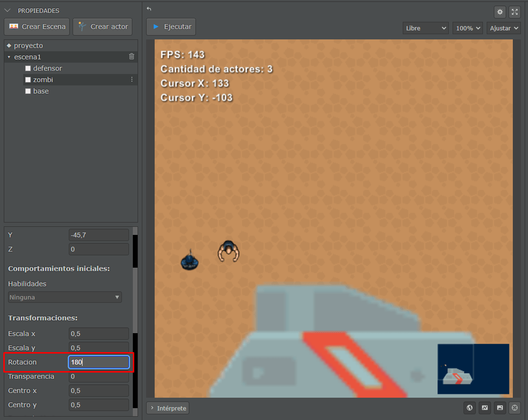The image size is (528, 420).
Task: Click the proyecto diamond icon
Action: pyautogui.click(x=9, y=45)
